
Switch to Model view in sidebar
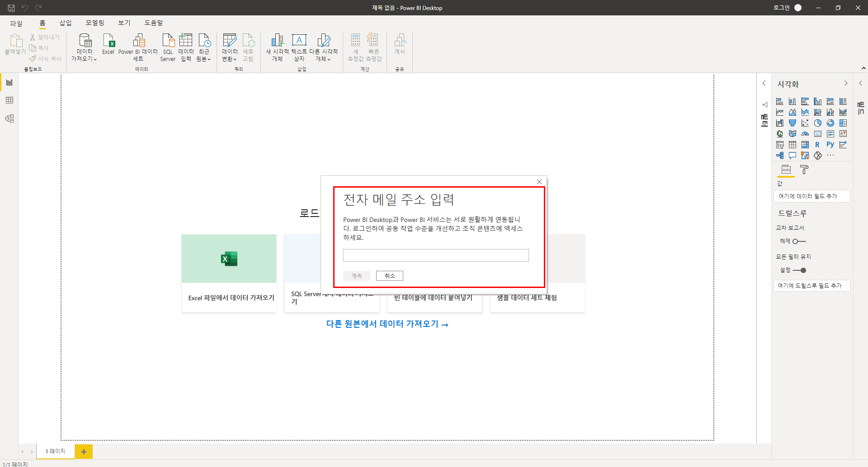(x=9, y=118)
